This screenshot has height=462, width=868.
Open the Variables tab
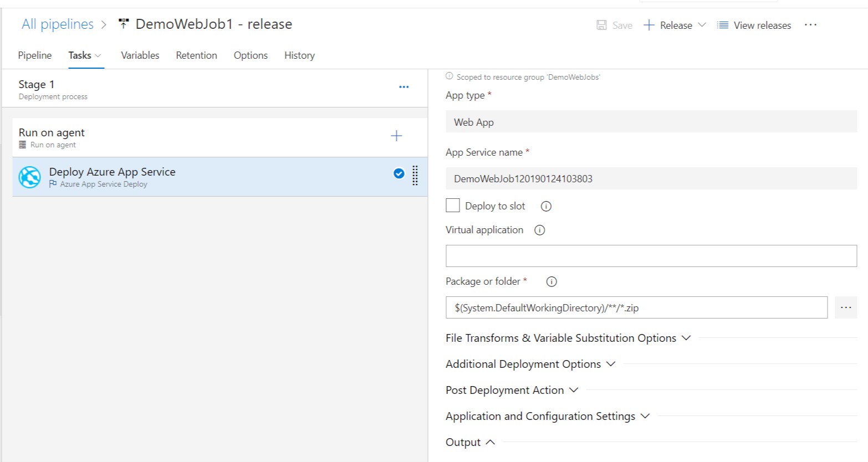click(140, 55)
